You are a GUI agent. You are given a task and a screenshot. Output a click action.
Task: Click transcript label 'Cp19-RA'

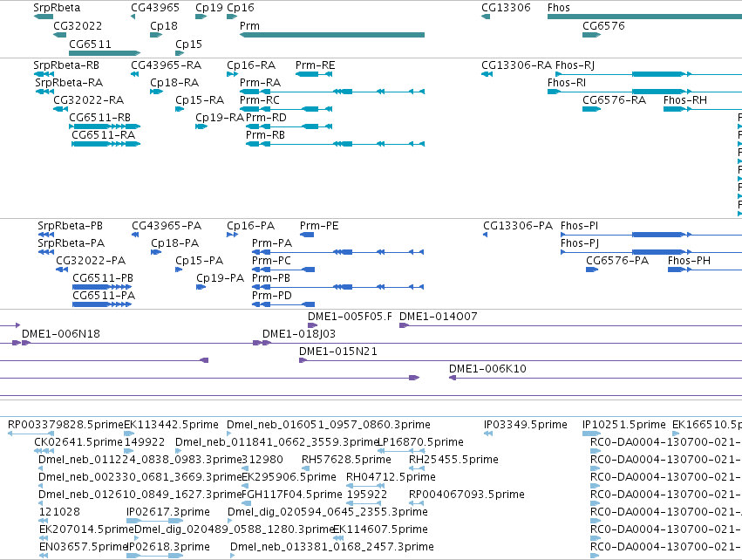(220, 118)
